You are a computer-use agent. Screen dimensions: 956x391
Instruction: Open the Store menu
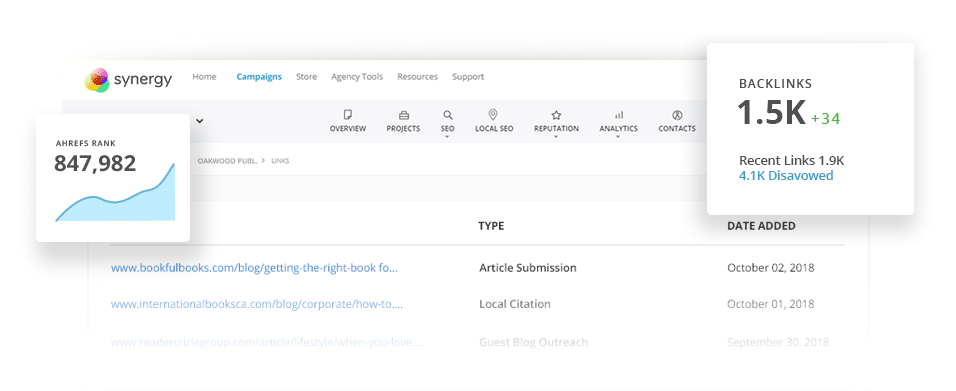[x=307, y=77]
